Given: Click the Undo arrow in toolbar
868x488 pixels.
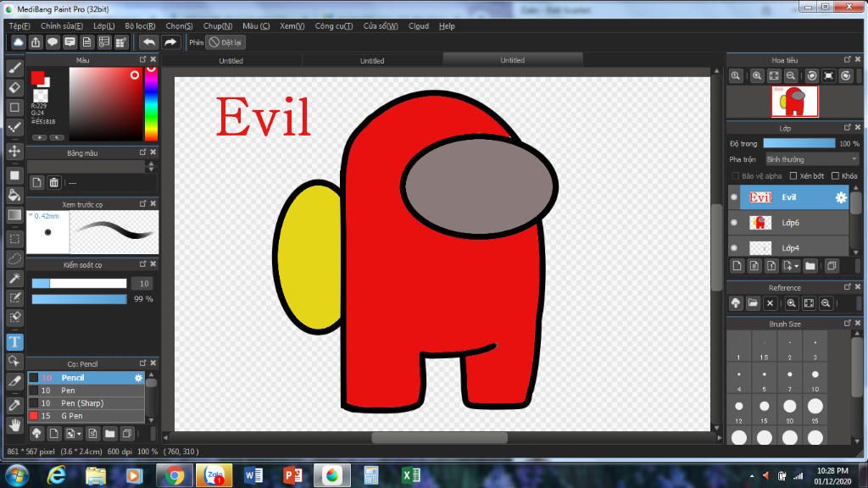Looking at the screenshot, I should point(149,42).
